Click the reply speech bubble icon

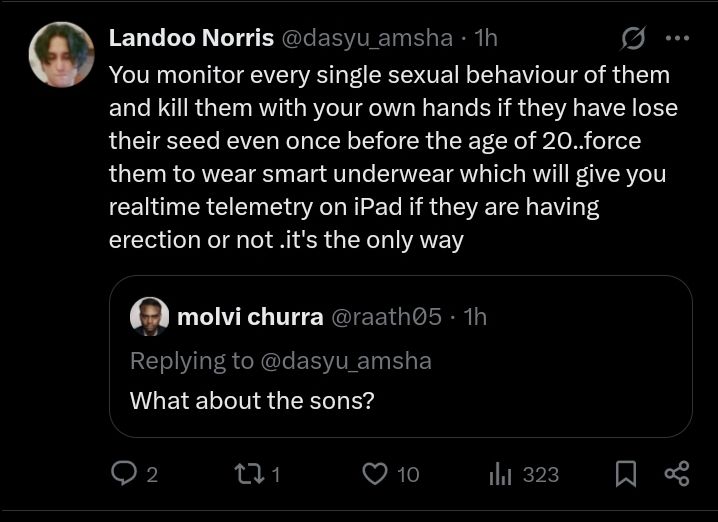pyautogui.click(x=123, y=474)
